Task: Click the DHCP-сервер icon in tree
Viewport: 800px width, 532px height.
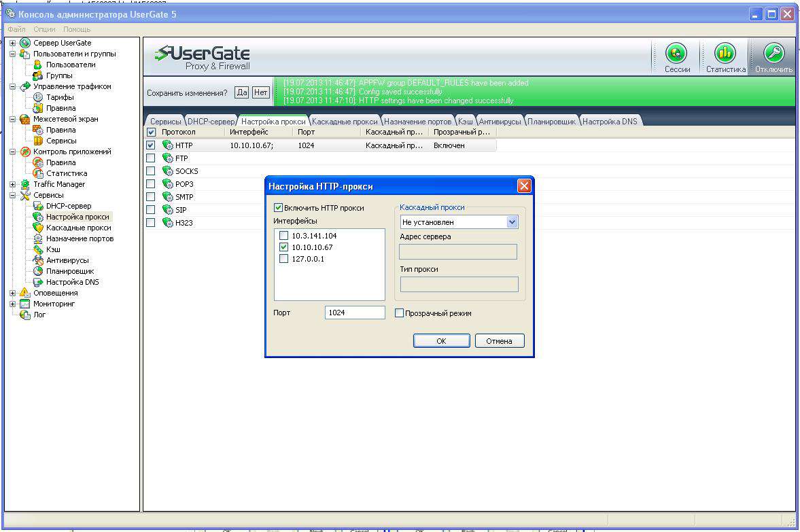Action: pyautogui.click(x=38, y=206)
